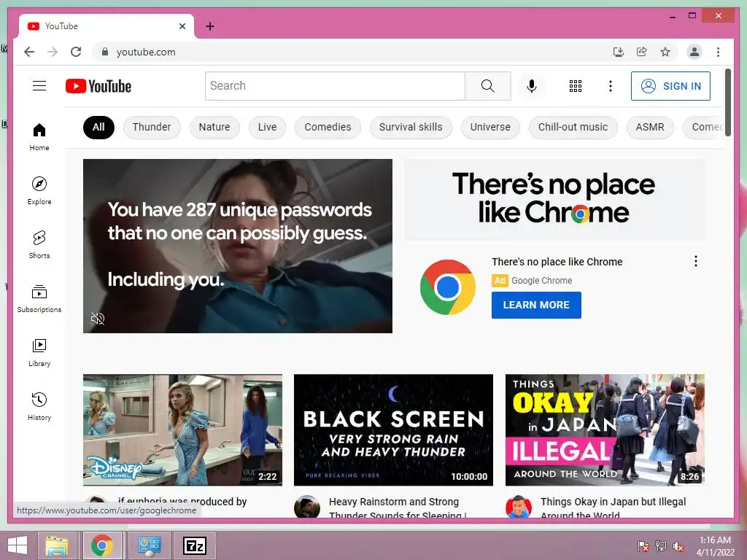Click the YouTube logo
Viewport: 747px width, 560px height.
98,86
